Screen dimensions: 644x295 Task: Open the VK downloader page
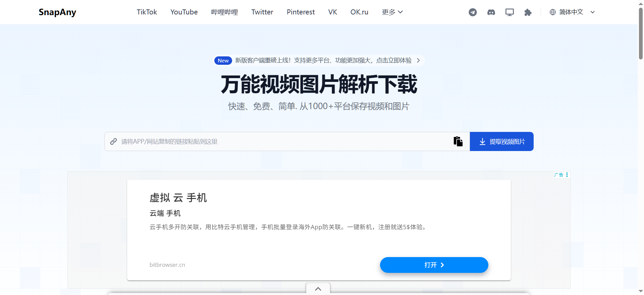pos(333,12)
